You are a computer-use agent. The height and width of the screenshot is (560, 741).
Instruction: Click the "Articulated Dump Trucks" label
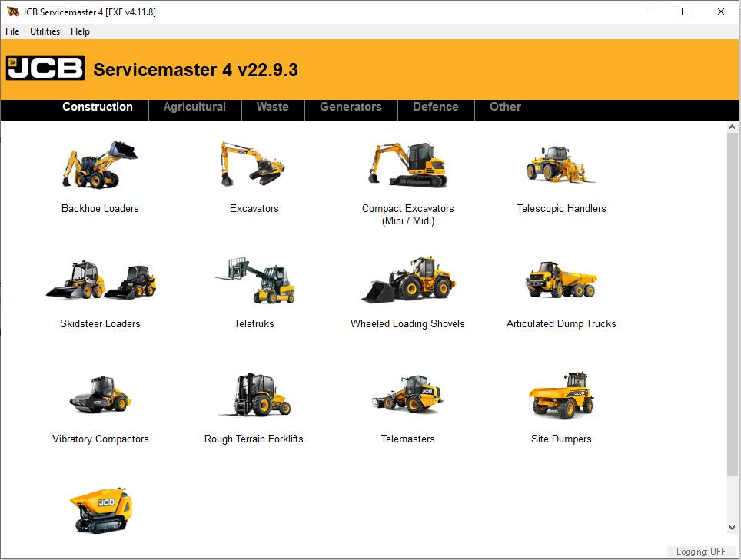pos(561,323)
